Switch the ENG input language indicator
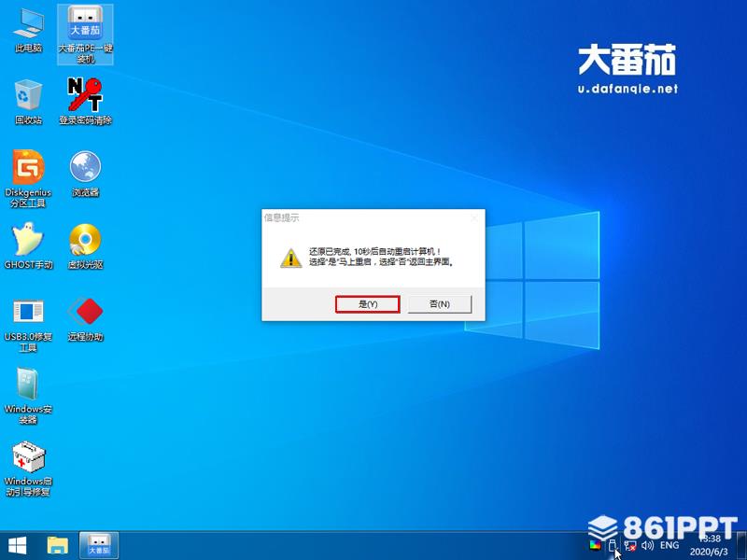The image size is (747, 560). pos(669,546)
